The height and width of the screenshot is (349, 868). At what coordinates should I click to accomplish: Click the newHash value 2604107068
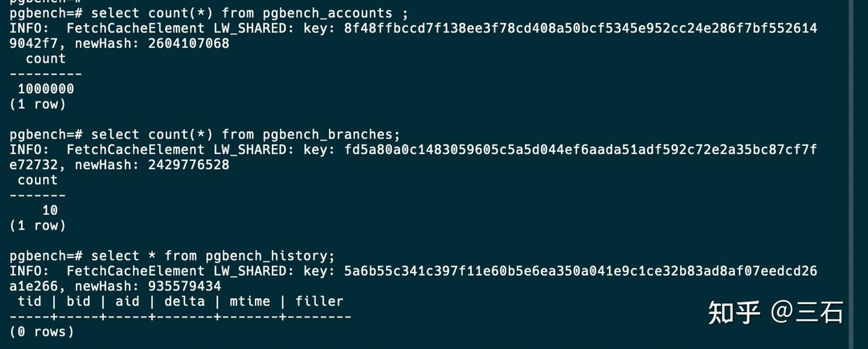pyautogui.click(x=189, y=43)
